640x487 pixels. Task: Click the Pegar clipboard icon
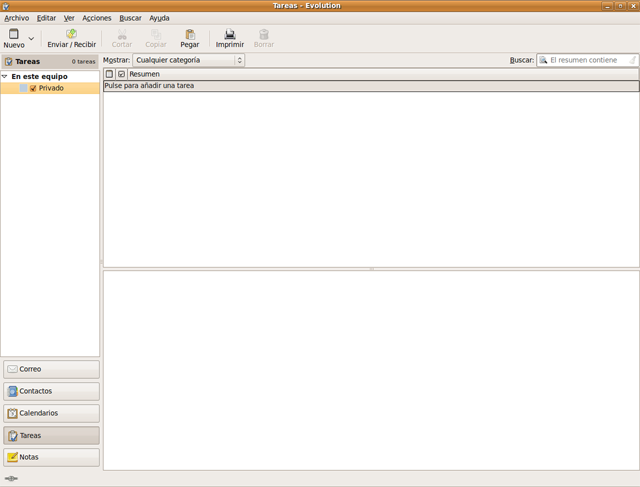[x=189, y=34]
